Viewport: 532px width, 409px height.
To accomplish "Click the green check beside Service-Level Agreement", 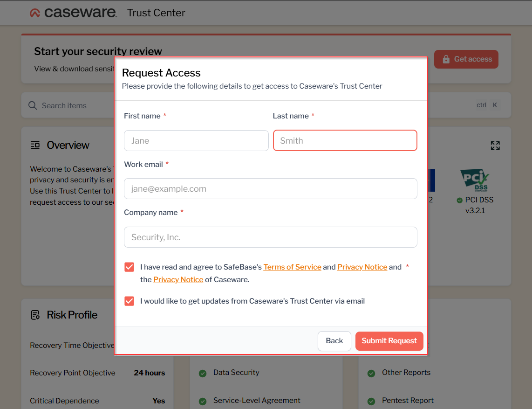I will [x=203, y=402].
